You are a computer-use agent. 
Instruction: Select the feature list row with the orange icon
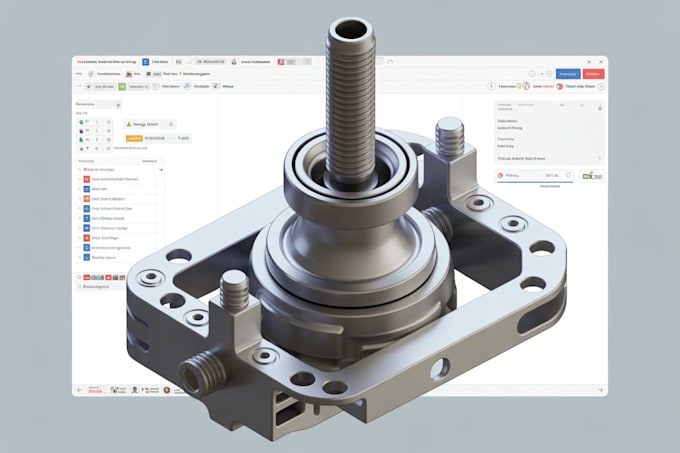pos(121,199)
